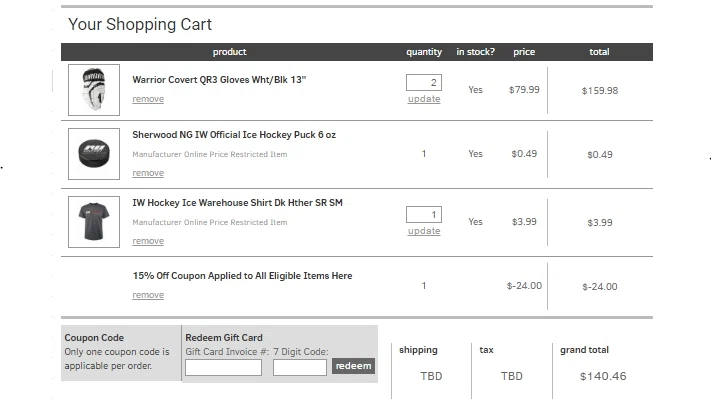This screenshot has width=711, height=403.
Task: Remove the Ice Warehouse Shirt item
Action: click(x=148, y=241)
